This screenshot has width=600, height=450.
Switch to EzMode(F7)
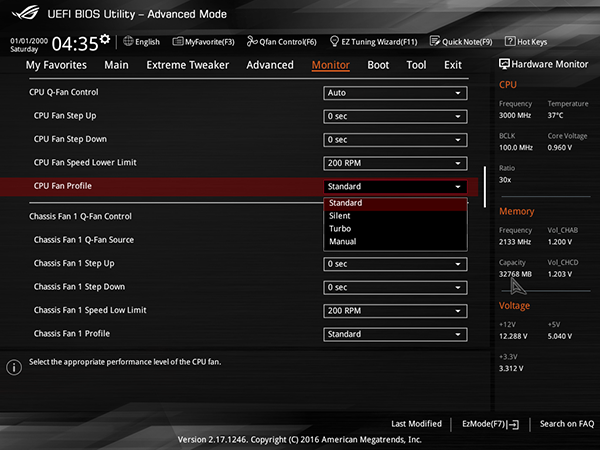(x=491, y=424)
